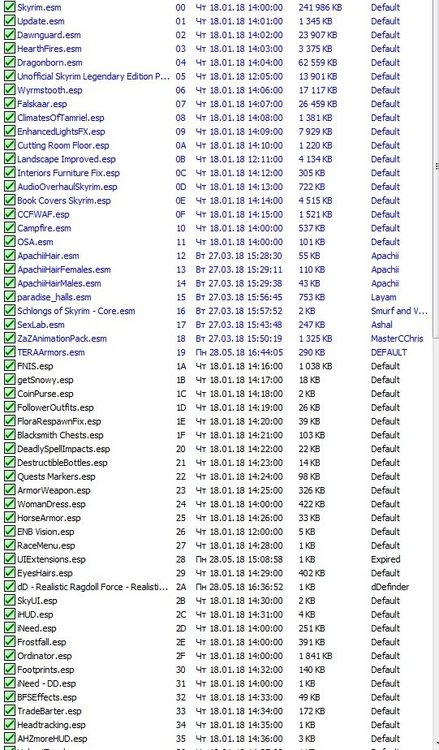Viewport: 439px width, 750px height.
Task: Select iHUD.esp plugin
Action: (x=35, y=615)
